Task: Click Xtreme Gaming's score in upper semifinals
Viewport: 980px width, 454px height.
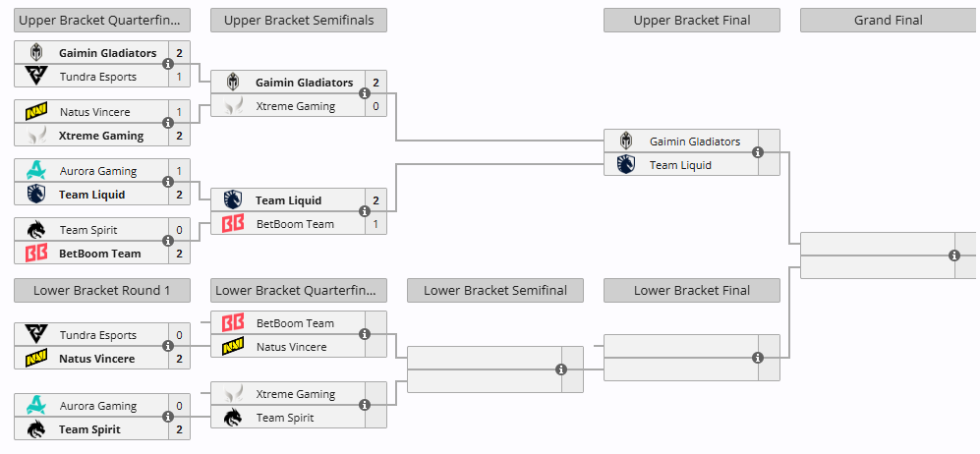Action: coord(376,106)
